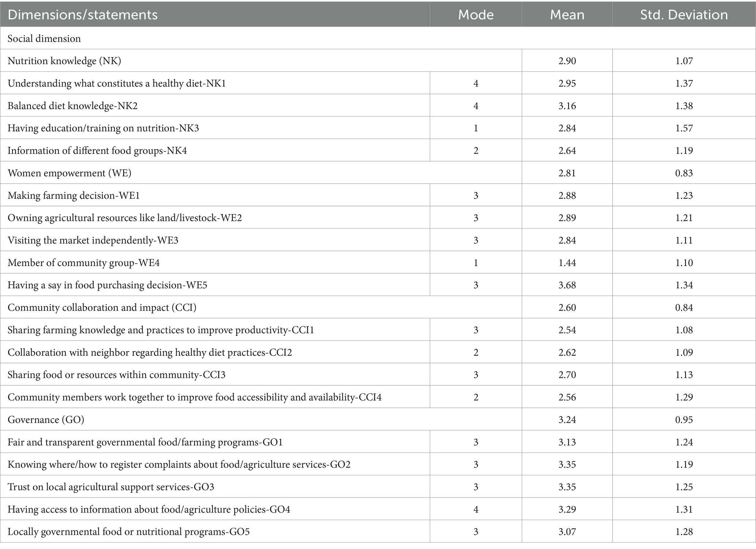Click the Mean column header
Viewport: 756px width, 549px height.
point(567,15)
